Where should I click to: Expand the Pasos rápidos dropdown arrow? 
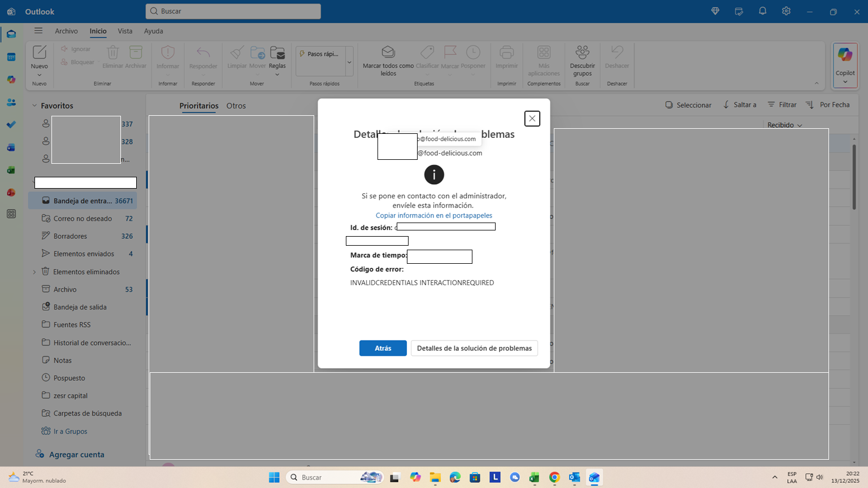pyautogui.click(x=349, y=62)
